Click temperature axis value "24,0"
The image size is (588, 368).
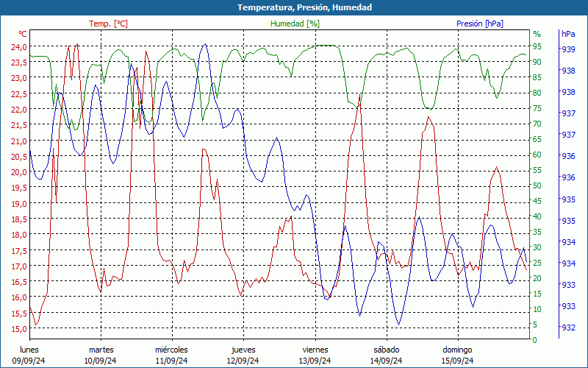pyautogui.click(x=20, y=47)
